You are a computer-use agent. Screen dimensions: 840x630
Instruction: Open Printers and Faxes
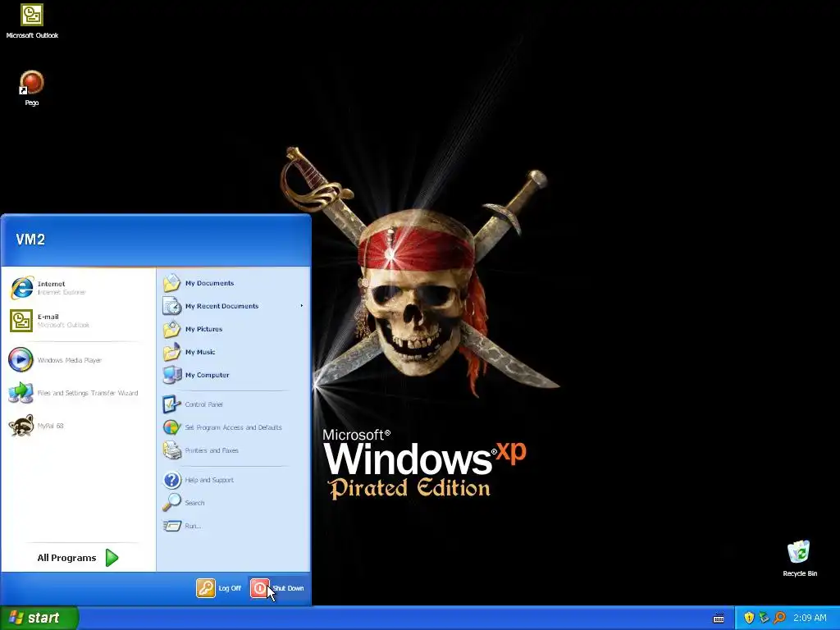[234, 450]
